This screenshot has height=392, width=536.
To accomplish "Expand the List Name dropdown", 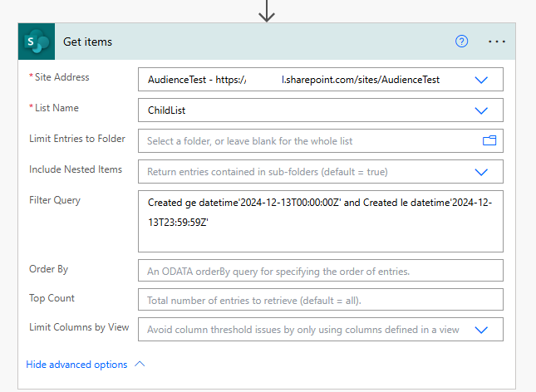I will [481, 110].
